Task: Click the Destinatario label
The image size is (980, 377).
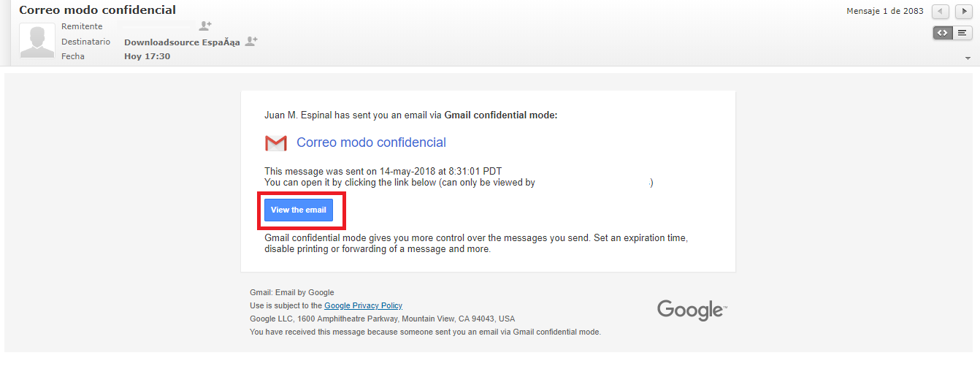Action: tap(85, 42)
